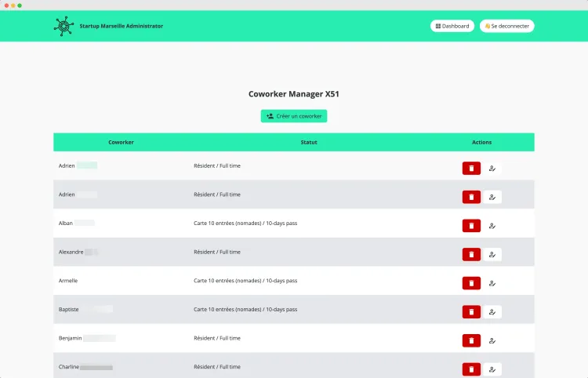Click the Se deconnecter logout button
588x378 pixels.
coord(506,26)
